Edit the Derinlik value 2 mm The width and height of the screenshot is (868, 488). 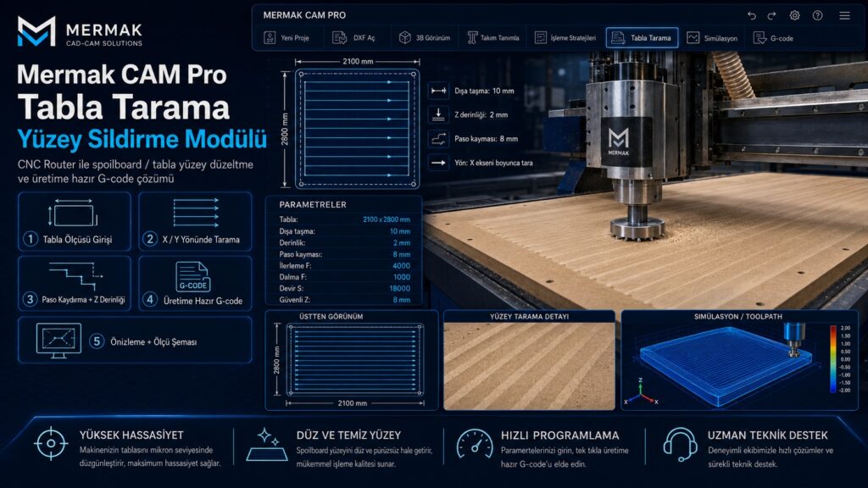point(401,243)
